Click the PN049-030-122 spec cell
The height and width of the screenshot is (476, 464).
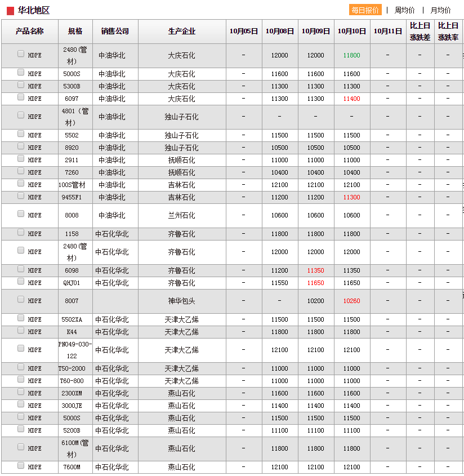click(x=75, y=350)
